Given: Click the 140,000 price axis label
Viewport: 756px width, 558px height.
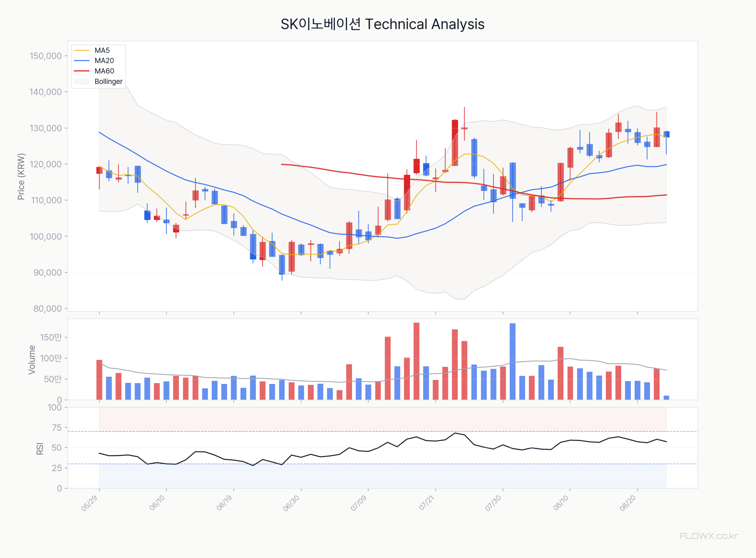Looking at the screenshot, I should tap(45, 92).
